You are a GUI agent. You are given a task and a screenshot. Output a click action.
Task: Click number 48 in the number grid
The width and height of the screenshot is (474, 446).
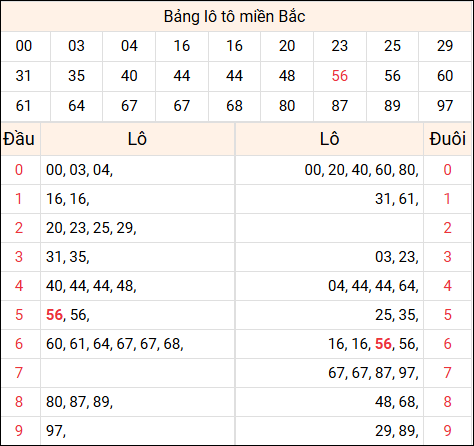[x=287, y=76]
